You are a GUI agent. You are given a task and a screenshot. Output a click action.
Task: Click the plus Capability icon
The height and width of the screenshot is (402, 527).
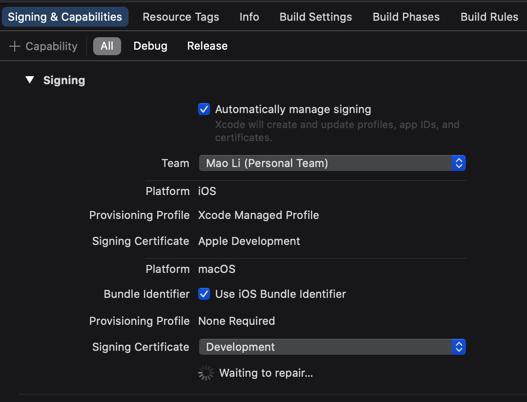pos(14,46)
